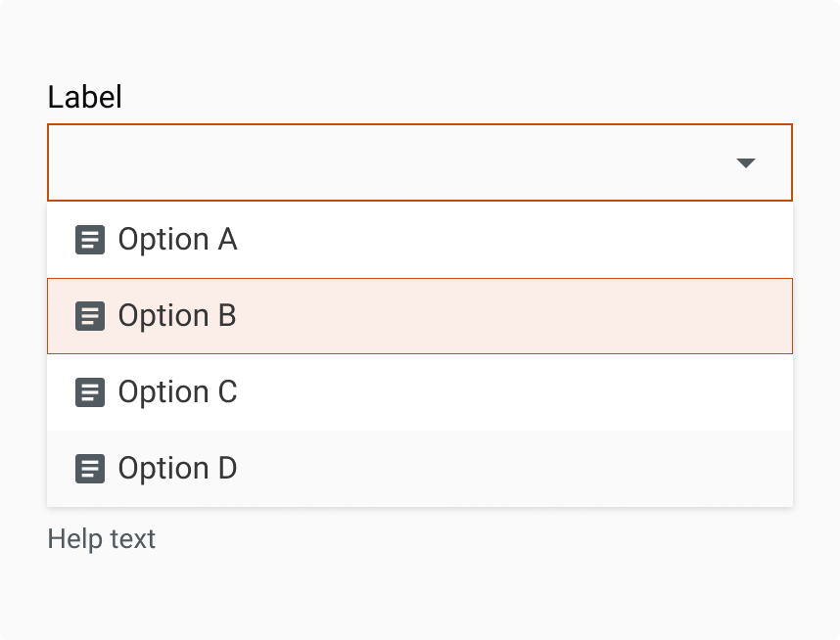Click the document icon beside Option B
This screenshot has height=640, width=840.
click(x=90, y=316)
